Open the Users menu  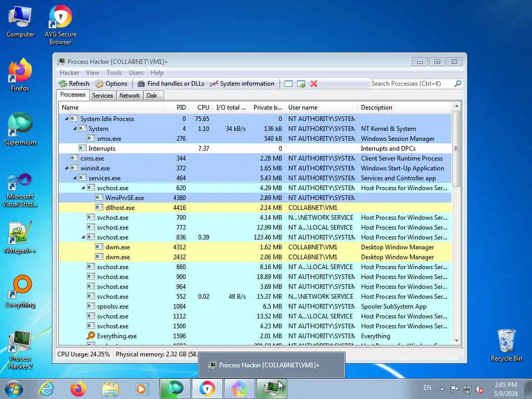[136, 73]
